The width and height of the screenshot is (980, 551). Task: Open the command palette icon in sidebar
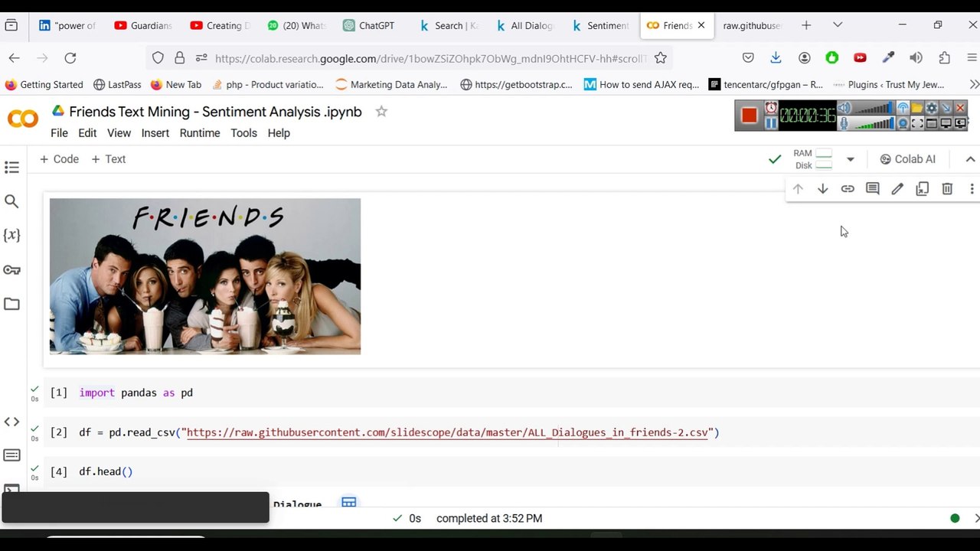(x=11, y=455)
